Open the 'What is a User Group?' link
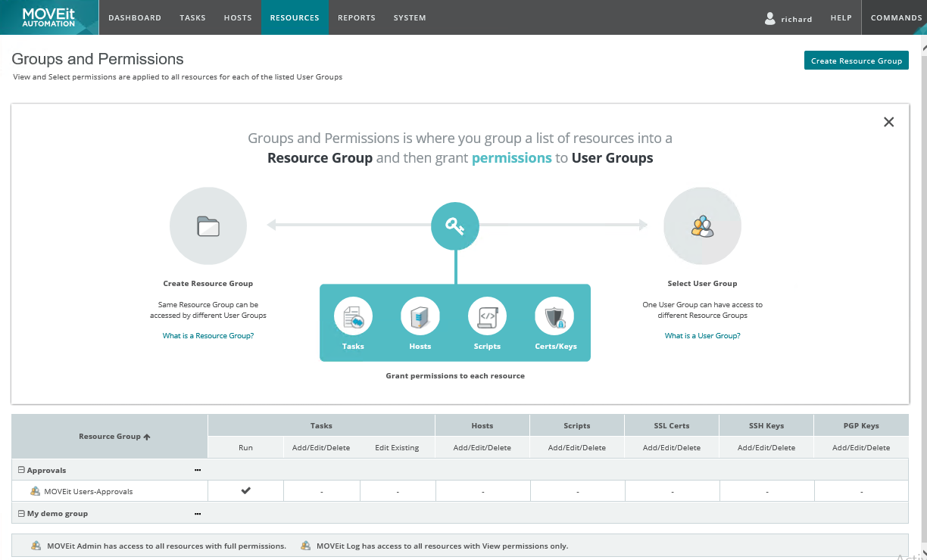Screen dimensions: 927x560 [x=703, y=336]
